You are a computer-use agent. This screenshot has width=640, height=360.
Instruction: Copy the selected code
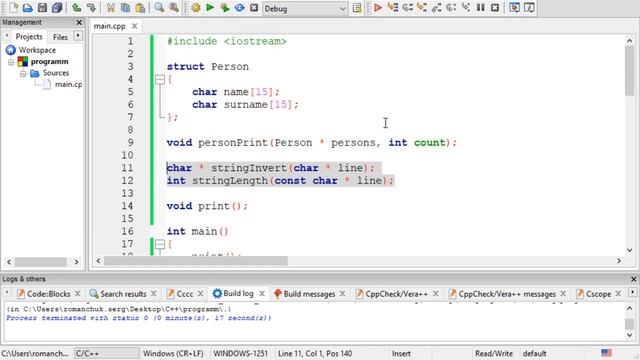(125, 7)
